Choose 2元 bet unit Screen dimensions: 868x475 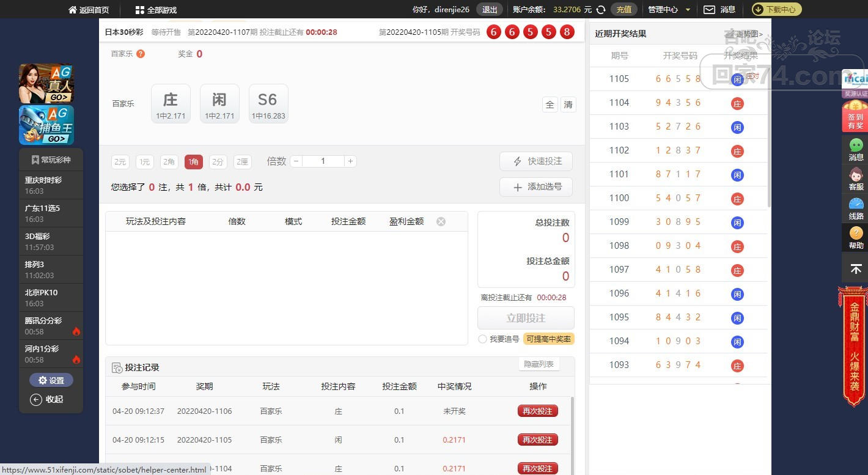(x=120, y=162)
